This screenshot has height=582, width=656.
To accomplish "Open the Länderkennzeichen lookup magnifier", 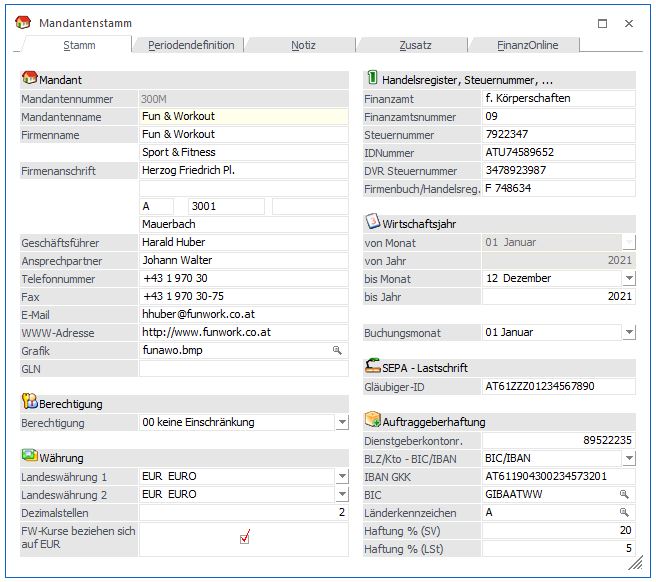I will tap(625, 513).
